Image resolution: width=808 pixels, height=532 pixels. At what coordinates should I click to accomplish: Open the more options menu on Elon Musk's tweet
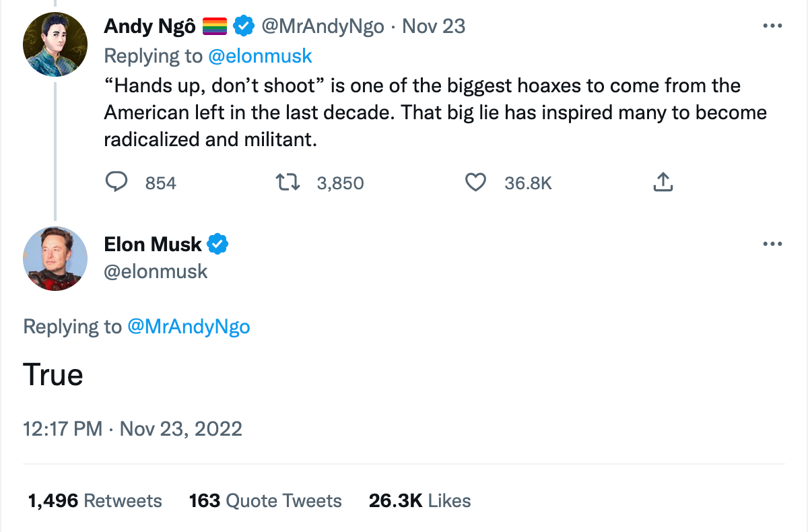(772, 244)
